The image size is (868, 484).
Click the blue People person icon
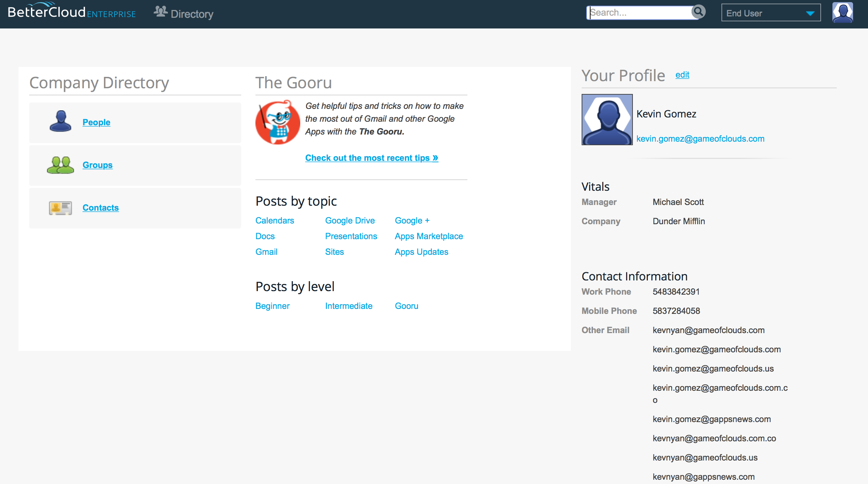[60, 121]
